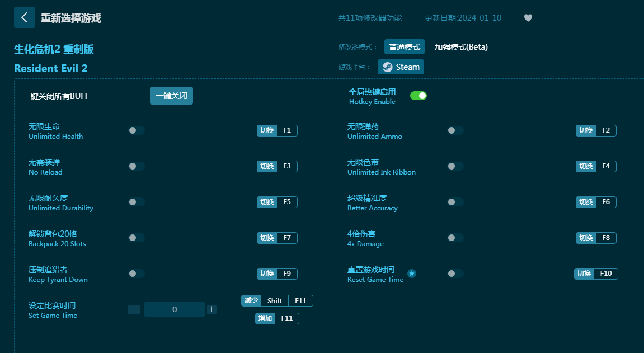This screenshot has height=353, width=644.
Task: Click F6 hotkey button for Better Accuracy
Action: pyautogui.click(x=596, y=202)
